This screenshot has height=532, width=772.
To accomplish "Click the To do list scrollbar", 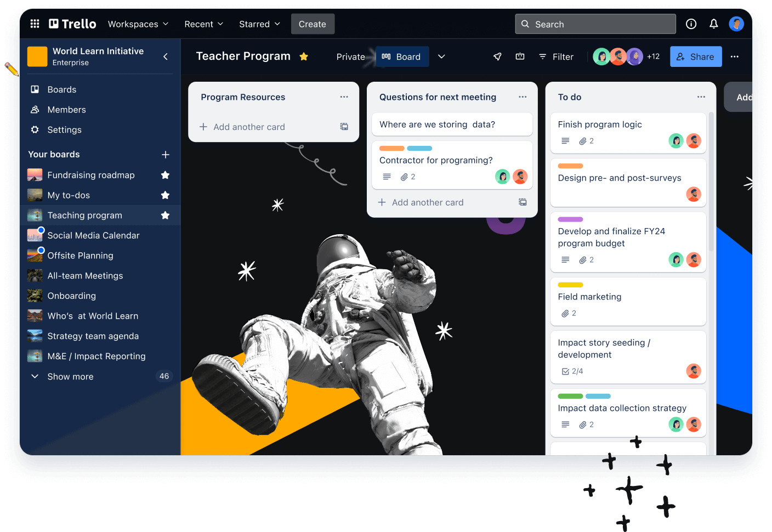I will click(x=711, y=181).
